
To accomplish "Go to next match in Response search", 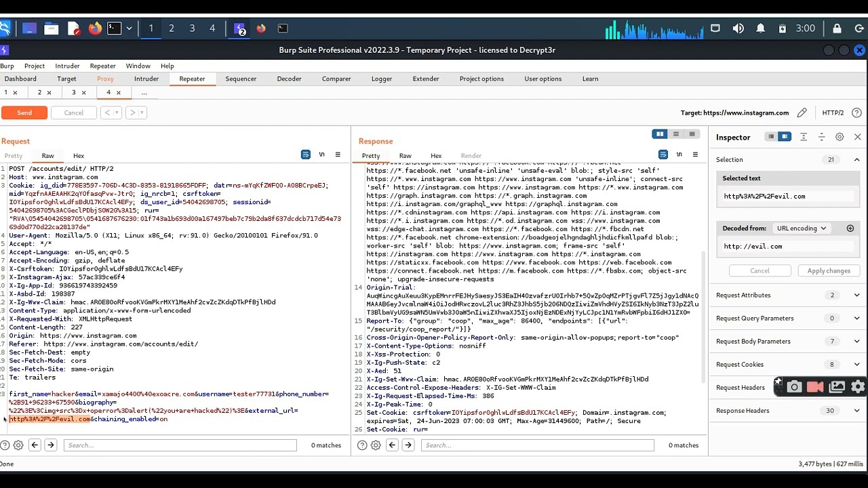I will point(408,445).
